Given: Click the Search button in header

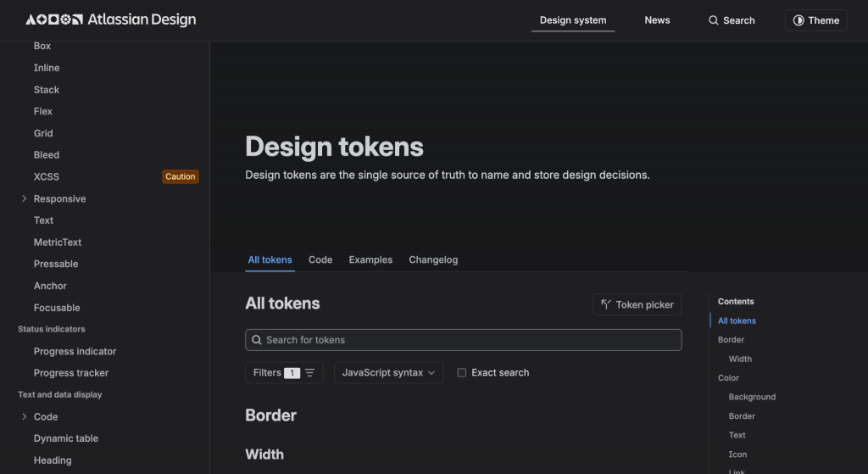Looking at the screenshot, I should 732,20.
